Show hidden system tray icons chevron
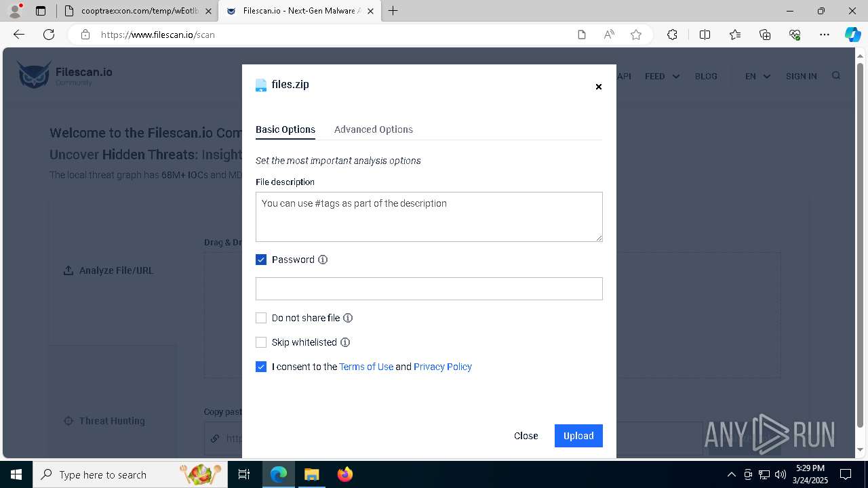Viewport: 868px width, 488px height. coord(731,474)
